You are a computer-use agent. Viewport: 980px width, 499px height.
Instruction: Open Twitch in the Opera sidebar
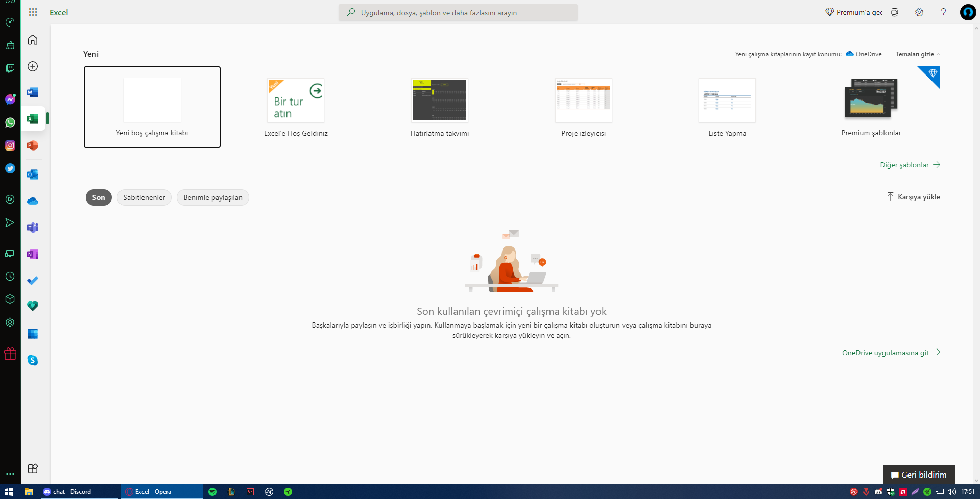pyautogui.click(x=10, y=68)
